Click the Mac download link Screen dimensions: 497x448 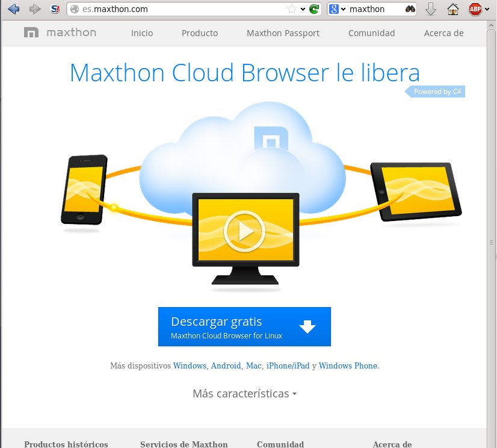pos(253,366)
